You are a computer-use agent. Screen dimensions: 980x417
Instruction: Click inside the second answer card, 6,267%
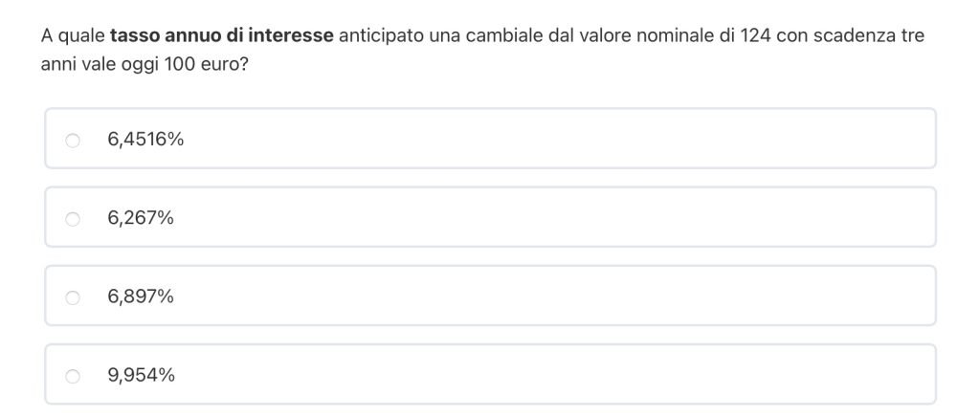coord(536,218)
